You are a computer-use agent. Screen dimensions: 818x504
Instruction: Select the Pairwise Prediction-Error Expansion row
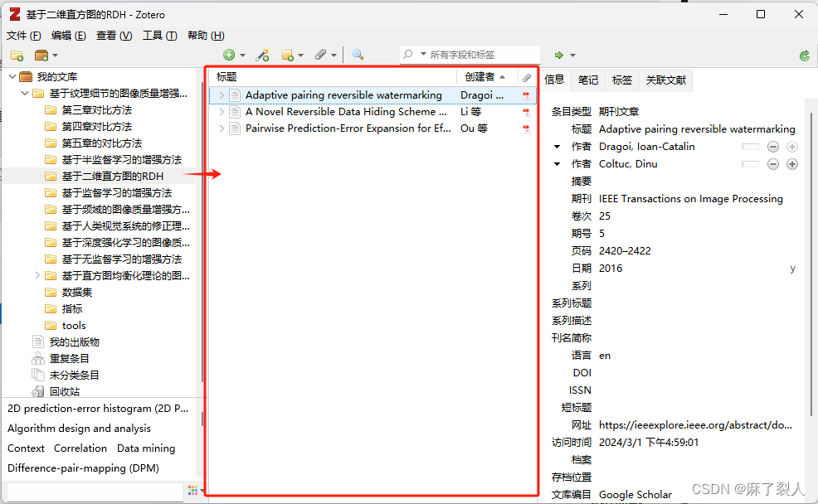[372, 128]
